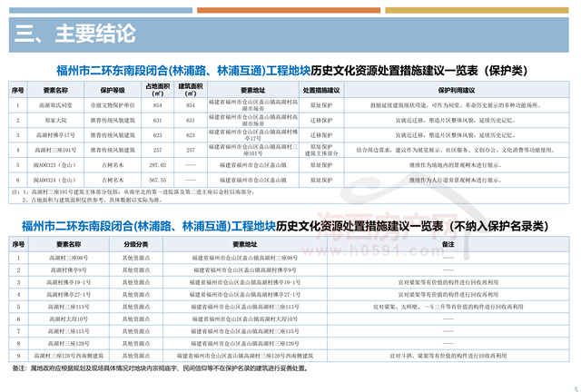Viewport: 581px width, 392px height.
Task: Click '继续作为人行道旁景观树木进行展示'
Action: click(x=456, y=180)
